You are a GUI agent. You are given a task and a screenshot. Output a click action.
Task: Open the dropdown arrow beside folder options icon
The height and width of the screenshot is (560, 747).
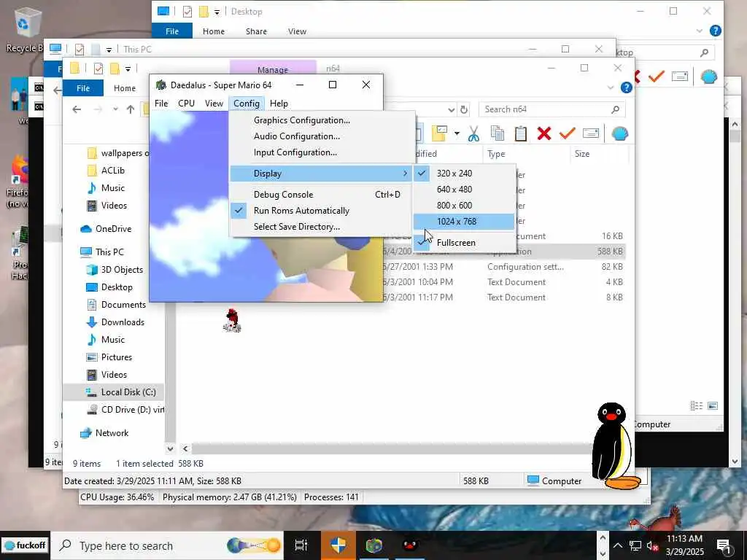click(457, 134)
